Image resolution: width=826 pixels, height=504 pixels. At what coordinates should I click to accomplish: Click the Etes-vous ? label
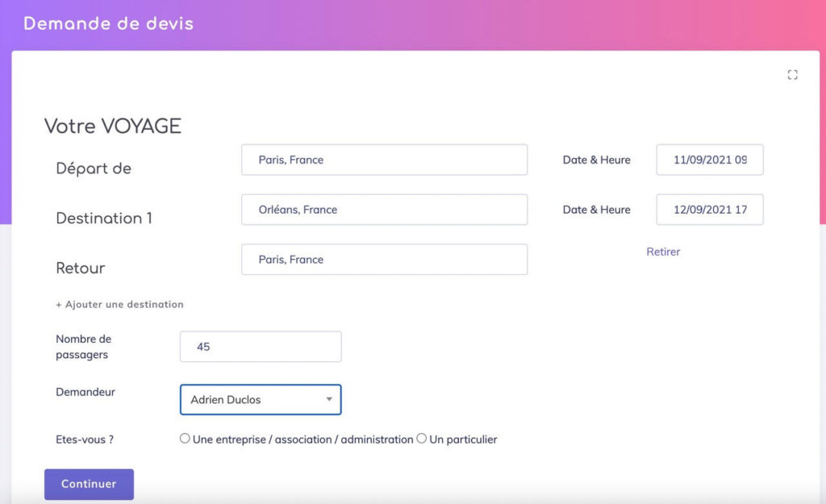click(85, 439)
